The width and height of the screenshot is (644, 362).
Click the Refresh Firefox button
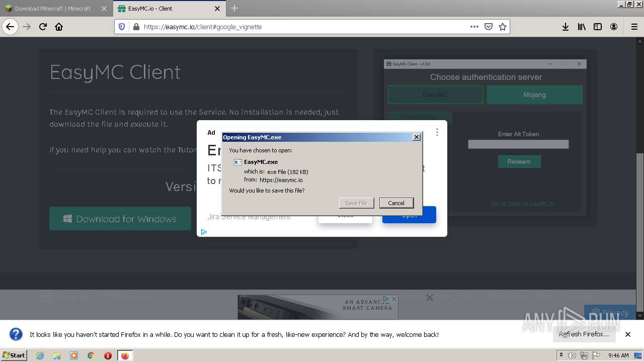584,334
